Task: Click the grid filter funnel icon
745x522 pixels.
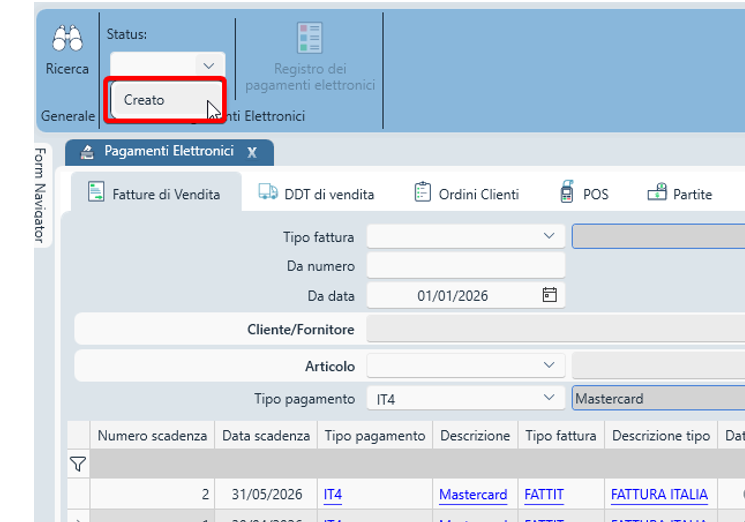Action: tap(78, 464)
